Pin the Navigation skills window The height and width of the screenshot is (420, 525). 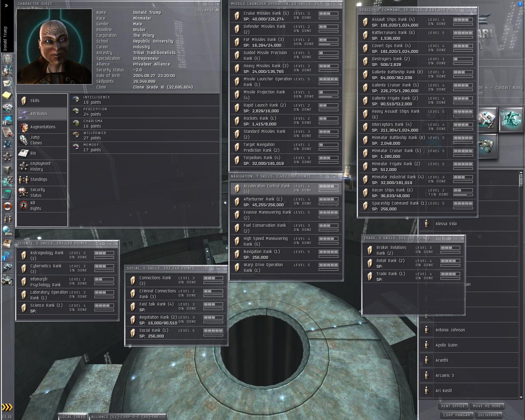coord(327,176)
